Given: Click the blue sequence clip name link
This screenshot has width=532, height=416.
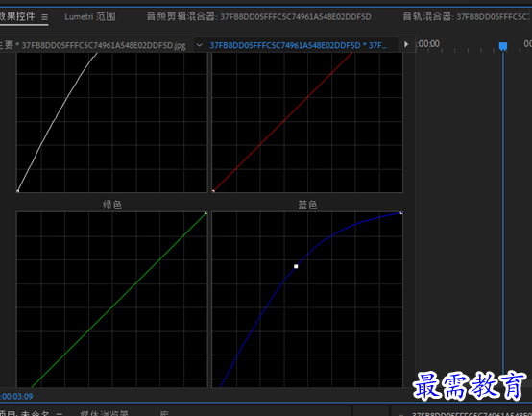Looking at the screenshot, I should click(298, 45).
